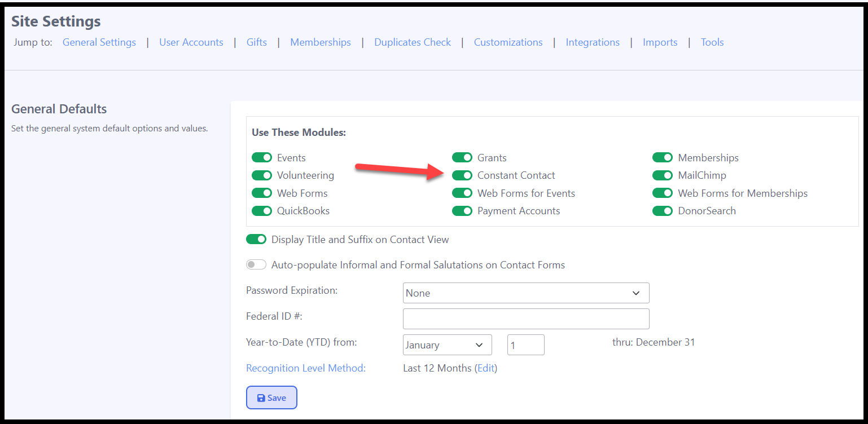868x424 pixels.
Task: Click the 'thru: December 31' text
Action: coord(654,342)
